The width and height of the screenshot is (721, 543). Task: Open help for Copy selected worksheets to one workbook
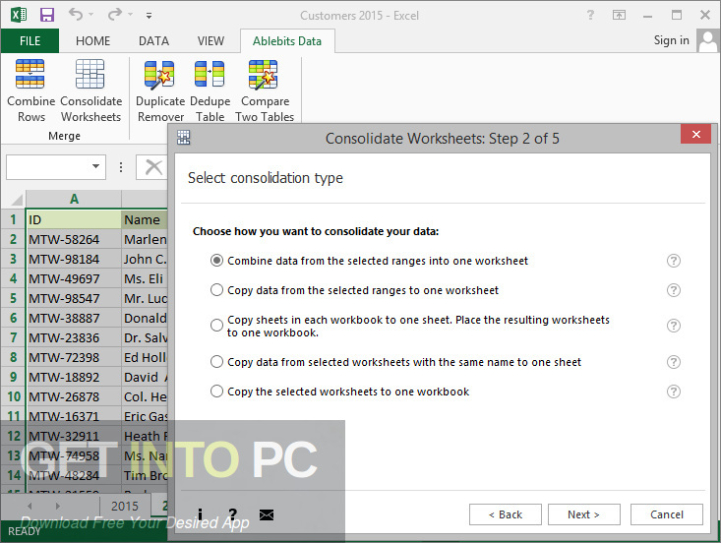point(673,391)
